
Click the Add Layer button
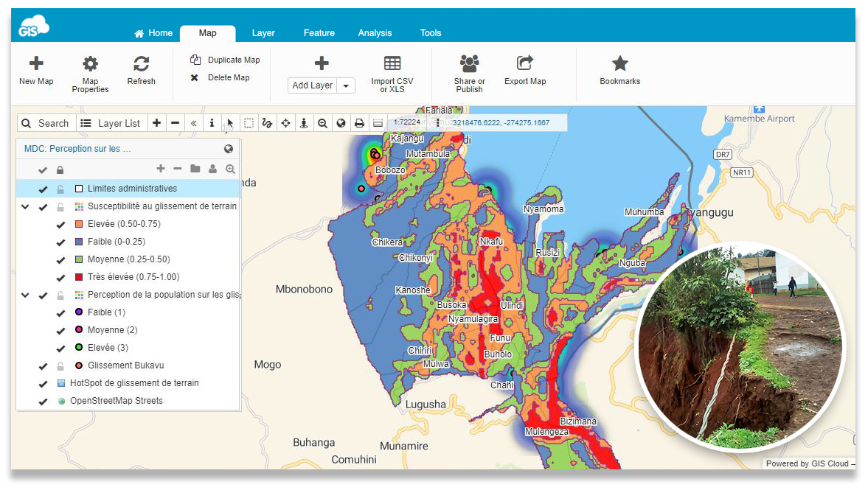pos(312,85)
